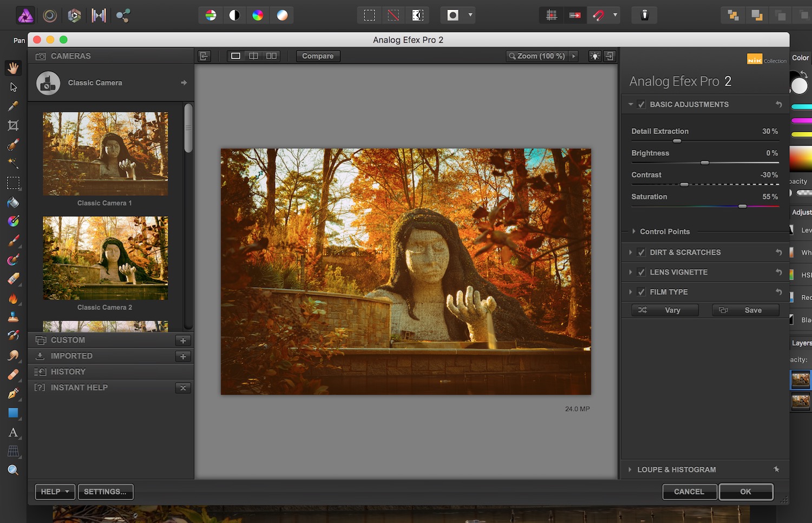Select the Zoom magnifier tool

click(13, 470)
